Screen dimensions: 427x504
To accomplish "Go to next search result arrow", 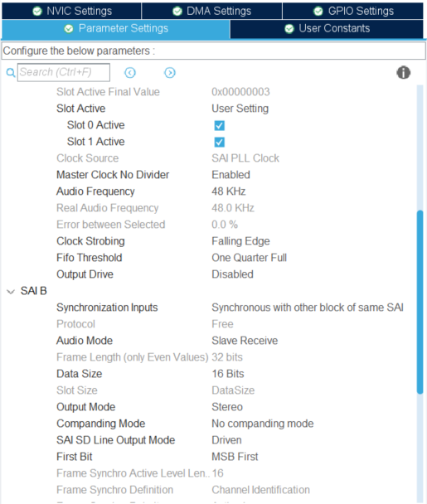I will [x=170, y=73].
